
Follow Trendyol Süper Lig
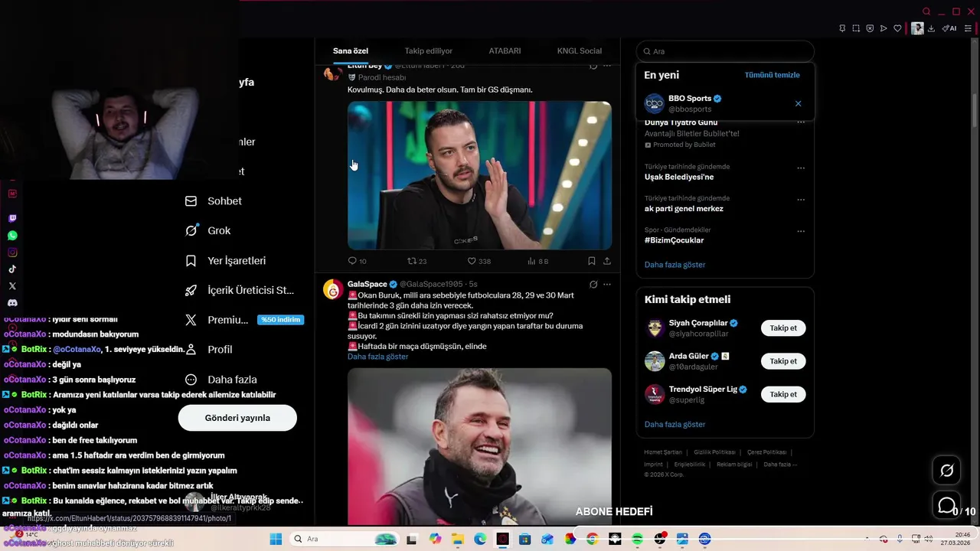pos(783,394)
